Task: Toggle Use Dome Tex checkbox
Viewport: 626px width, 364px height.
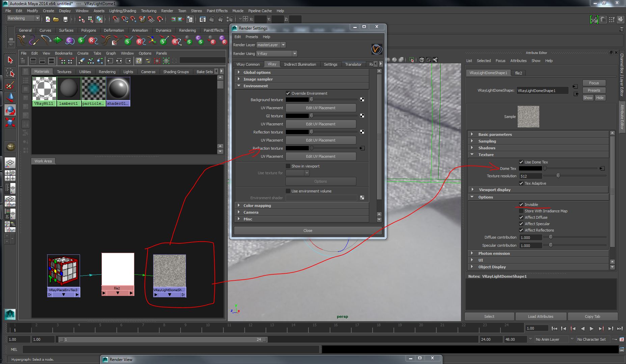Action: coord(521,162)
